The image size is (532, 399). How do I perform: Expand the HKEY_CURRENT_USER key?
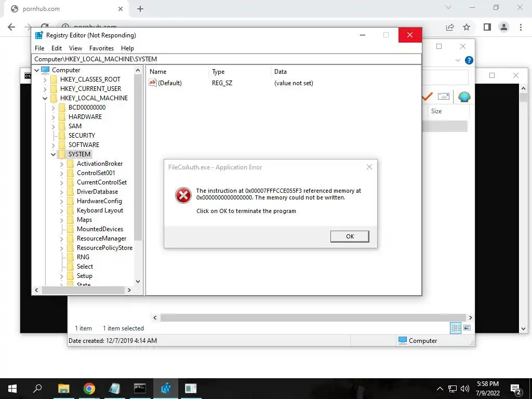click(45, 89)
